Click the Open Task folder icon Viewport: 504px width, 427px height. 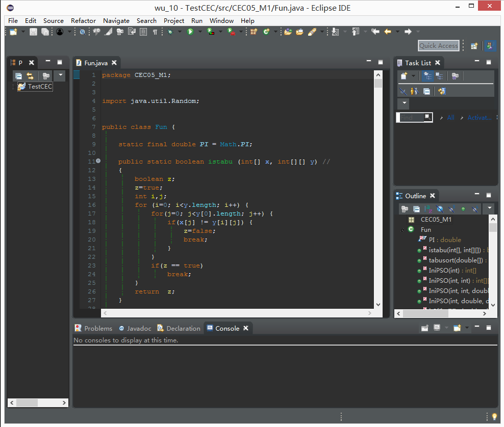pyautogui.click(x=299, y=32)
